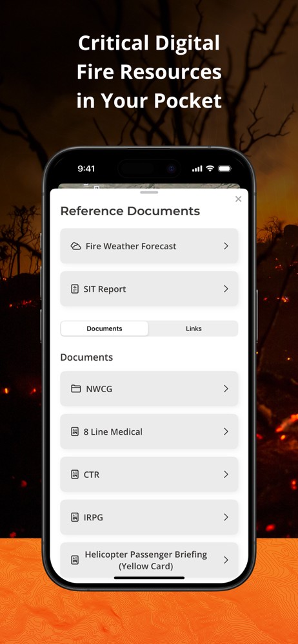Tap the document icon beside Helicopter Passenger Briefing

click(x=75, y=560)
